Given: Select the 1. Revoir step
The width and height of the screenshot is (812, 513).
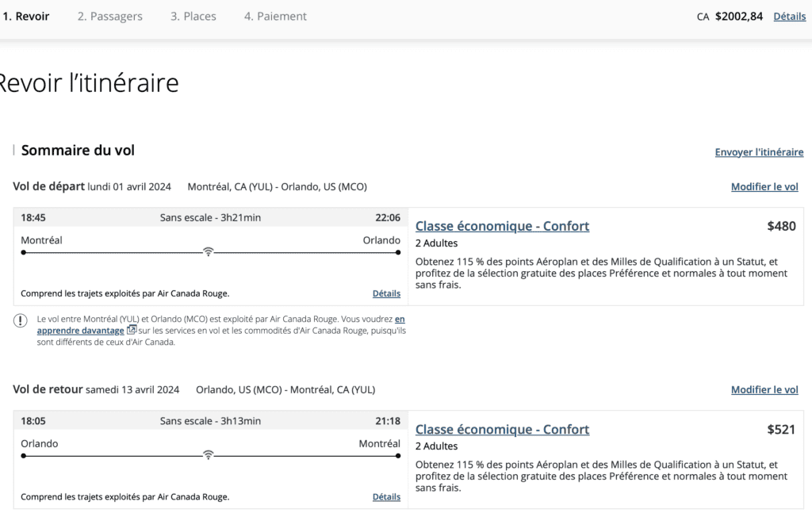Looking at the screenshot, I should pos(26,16).
